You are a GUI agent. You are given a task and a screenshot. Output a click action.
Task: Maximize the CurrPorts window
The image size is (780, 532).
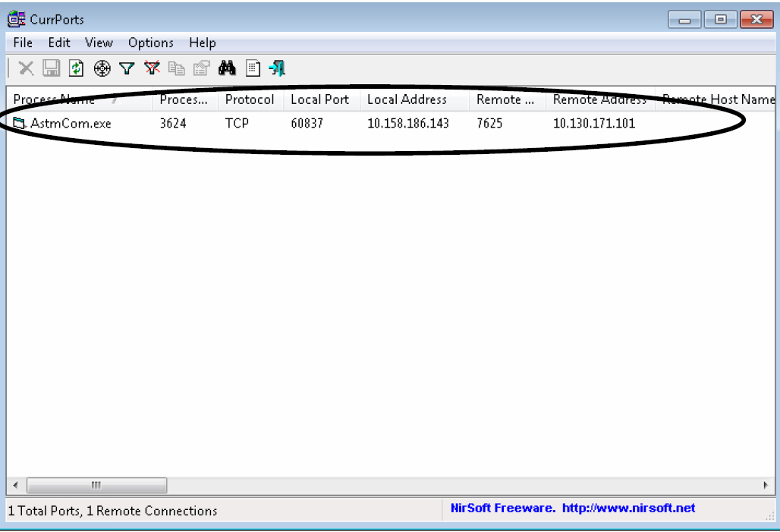coord(720,20)
